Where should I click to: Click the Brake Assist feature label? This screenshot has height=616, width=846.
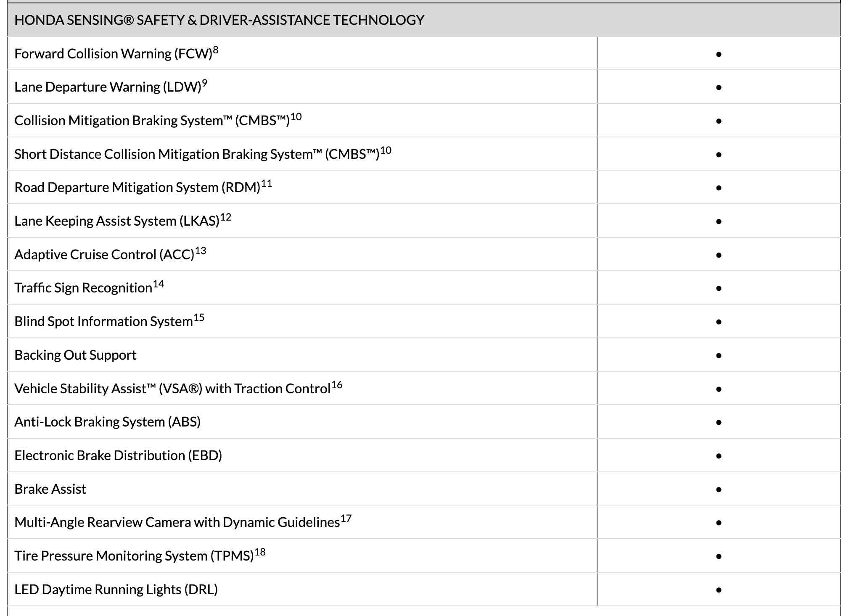pos(50,489)
